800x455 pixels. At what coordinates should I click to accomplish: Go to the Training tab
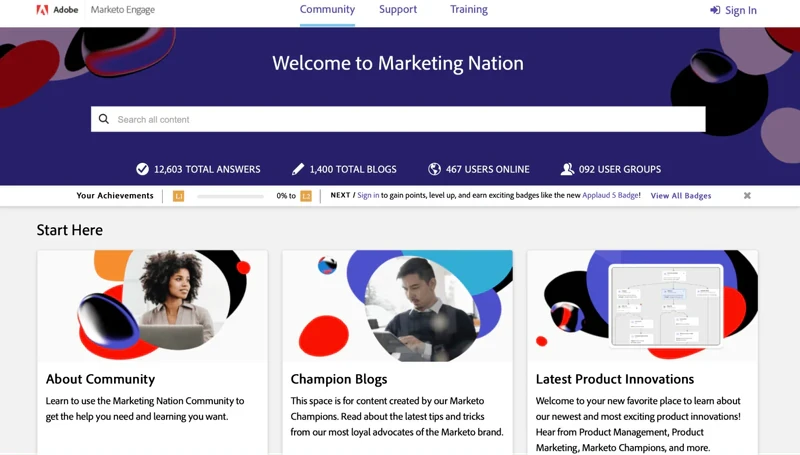pos(469,9)
